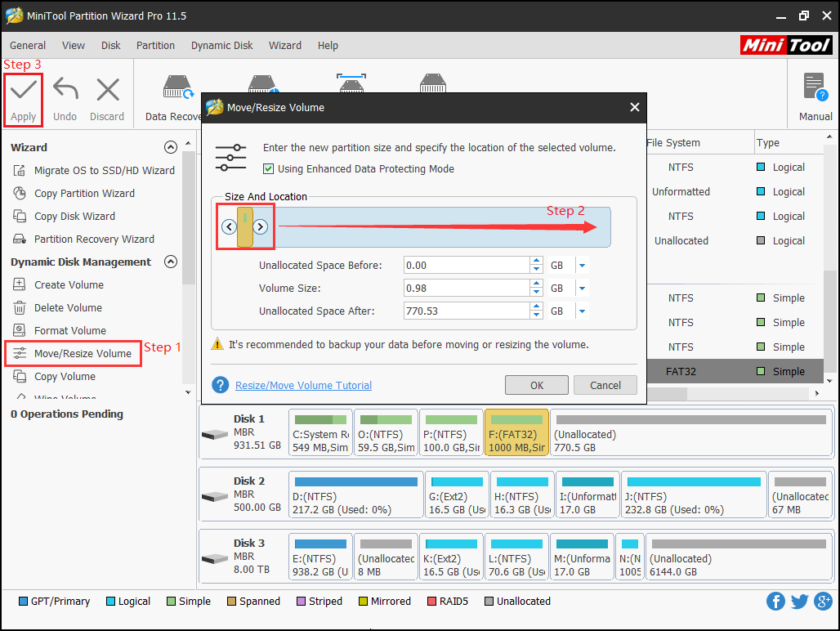Select P:(NTFS) partition on Disk 1
This screenshot has height=631, width=840.
click(x=451, y=433)
